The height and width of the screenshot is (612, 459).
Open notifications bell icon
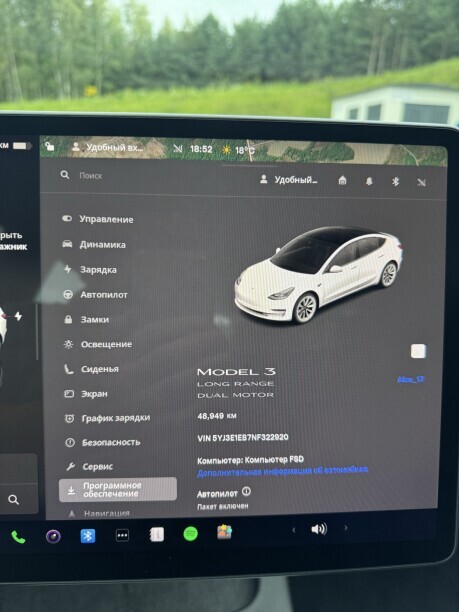(369, 181)
